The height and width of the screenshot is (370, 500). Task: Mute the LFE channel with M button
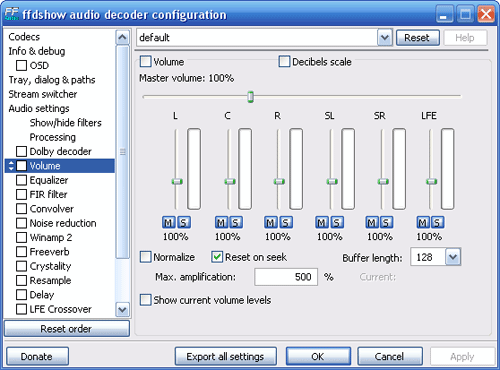[x=423, y=222]
